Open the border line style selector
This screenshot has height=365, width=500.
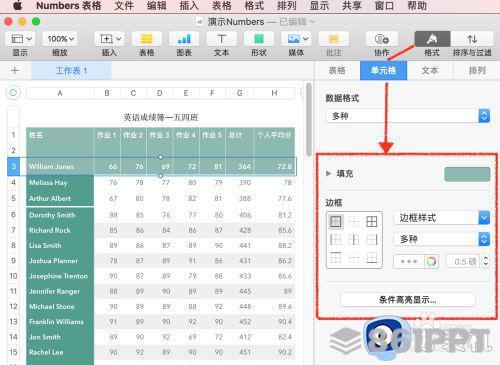coord(409,261)
